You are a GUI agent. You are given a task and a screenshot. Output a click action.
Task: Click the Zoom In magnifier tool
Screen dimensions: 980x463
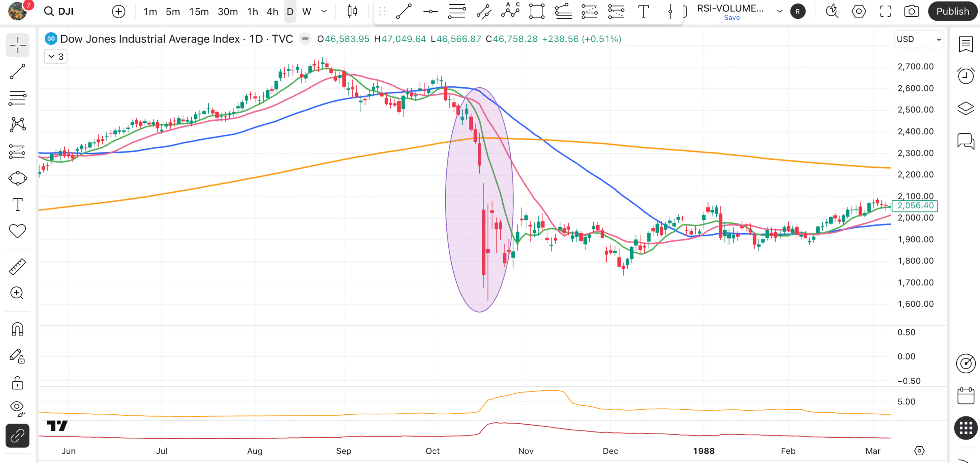17,293
